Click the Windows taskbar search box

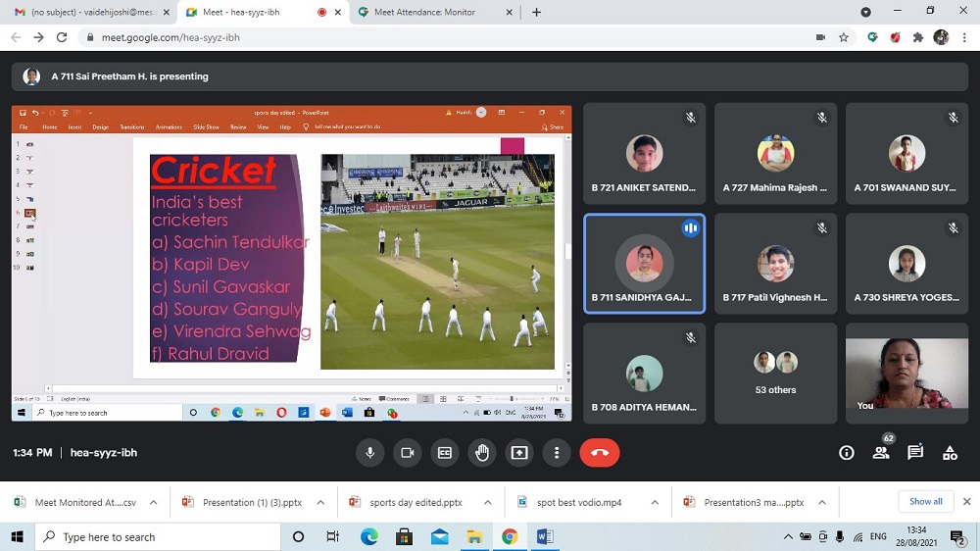[x=157, y=537]
